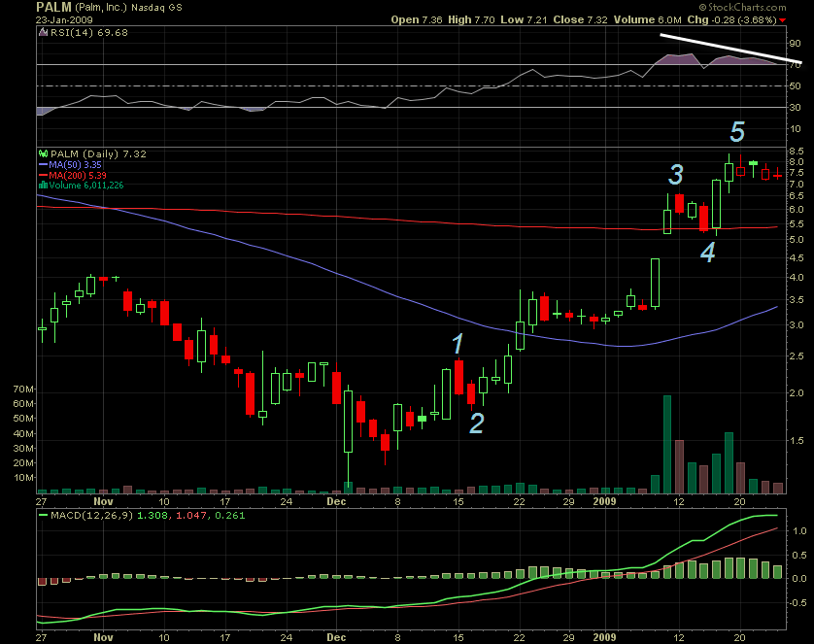This screenshot has width=814, height=644.
Task: Click the 'PALM (Daily) 7.32' legend label
Action: 98,154
